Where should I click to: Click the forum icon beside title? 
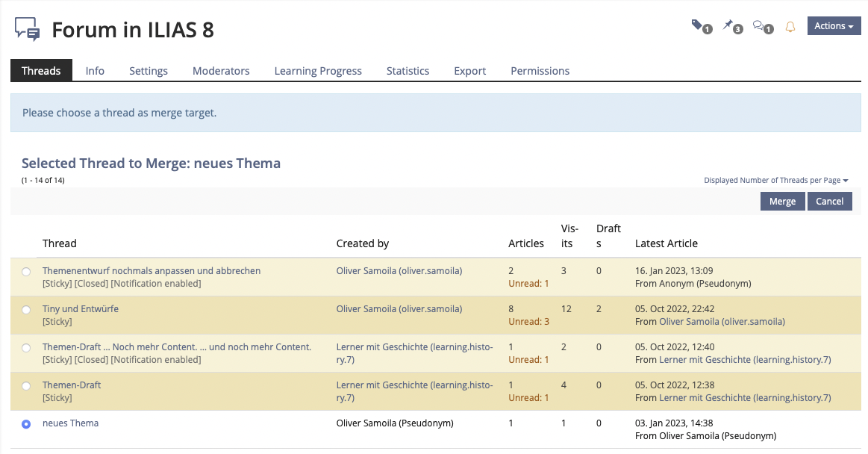click(28, 29)
